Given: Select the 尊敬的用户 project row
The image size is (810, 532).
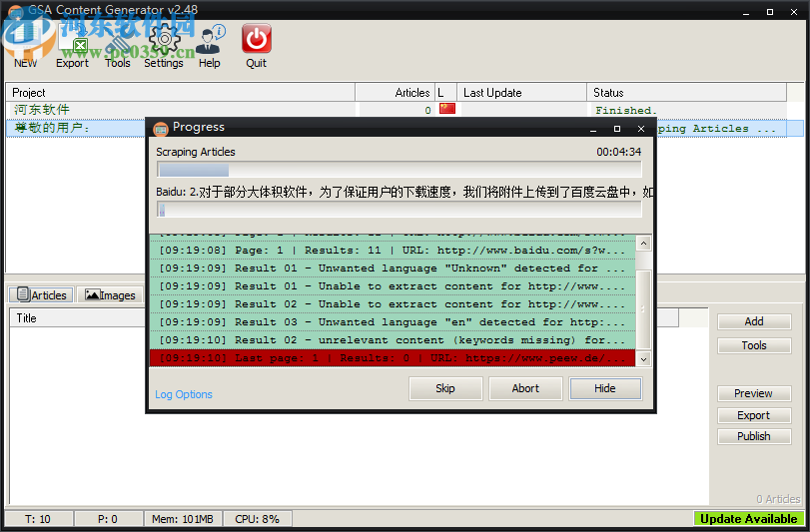Looking at the screenshot, I should (76, 128).
